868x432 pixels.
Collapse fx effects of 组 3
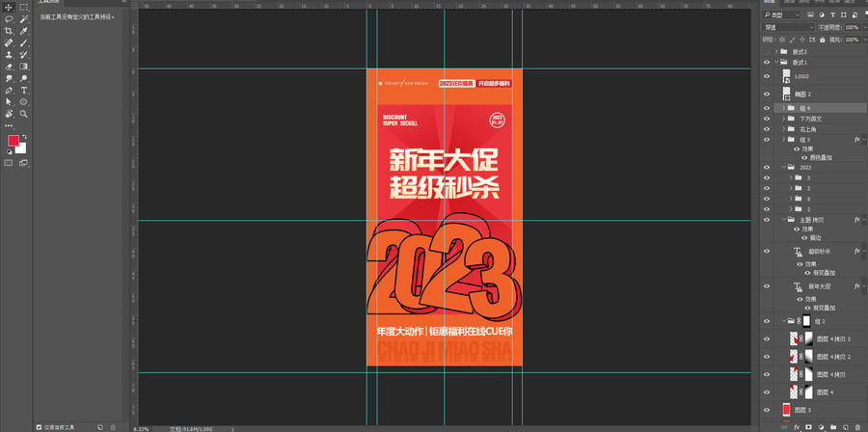click(x=864, y=140)
